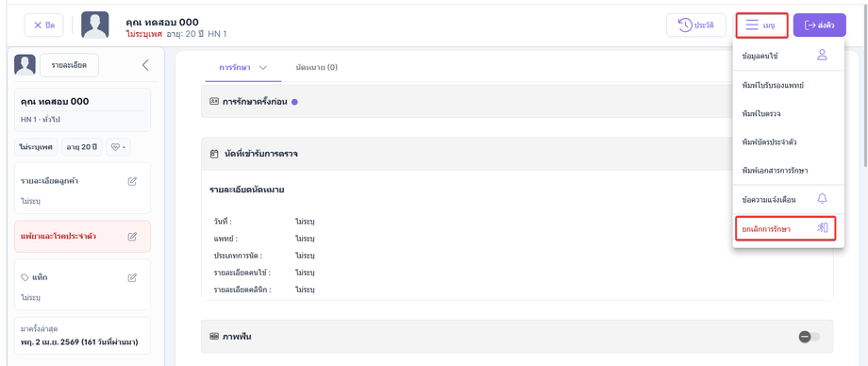Image resolution: width=868 pixels, height=366 pixels.
Task: Open the ประวัติ history button
Action: click(x=695, y=25)
